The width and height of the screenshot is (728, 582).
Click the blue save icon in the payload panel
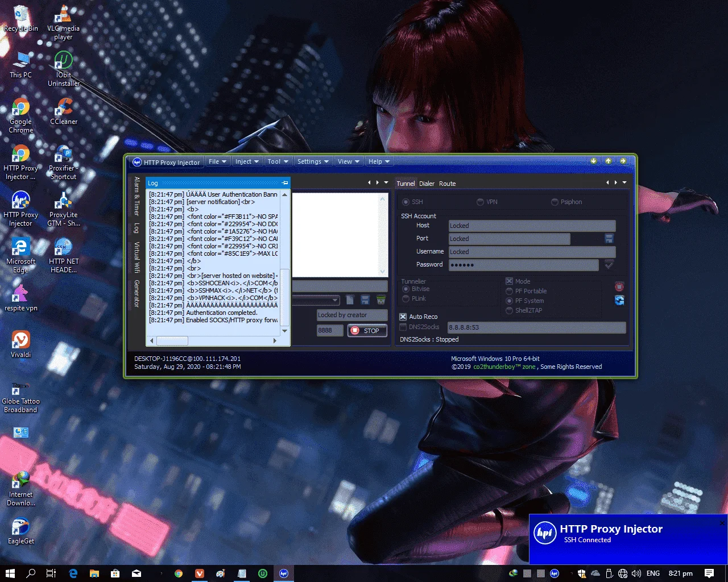pyautogui.click(x=365, y=300)
